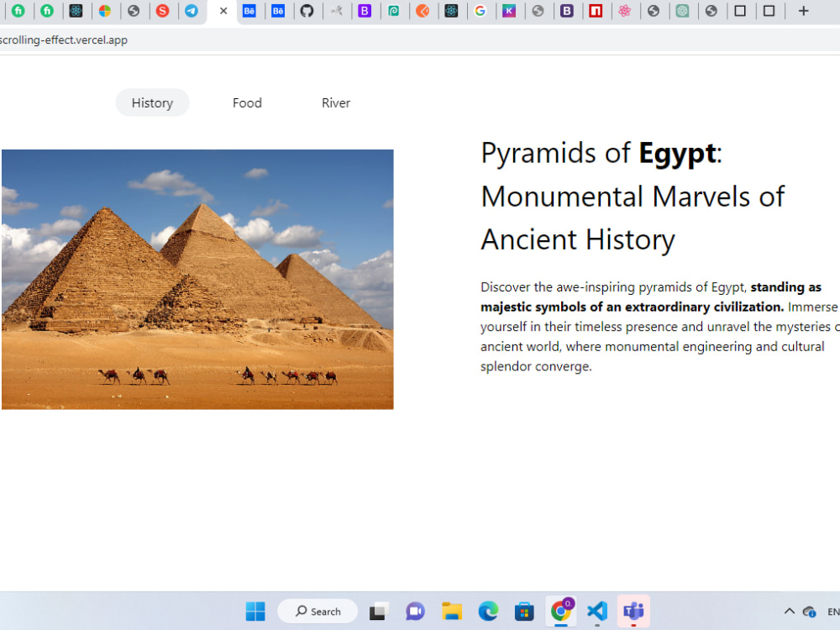Open Visual Studio Code from the taskbar
This screenshot has height=630, width=840.
tap(596, 612)
